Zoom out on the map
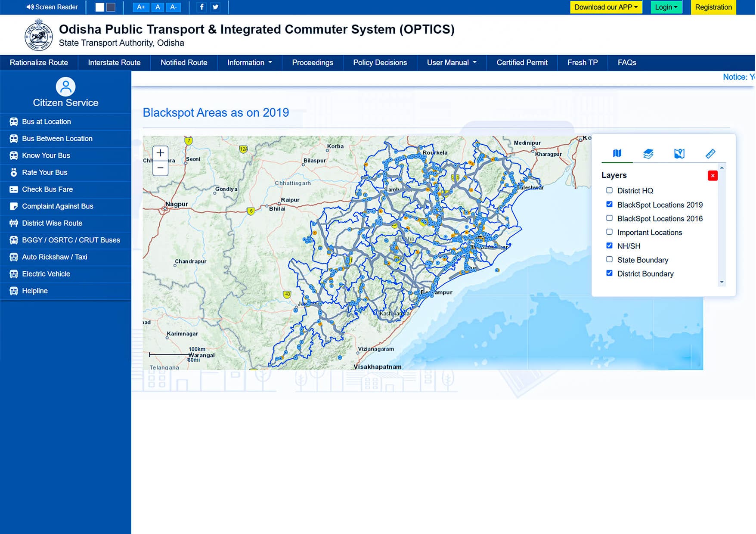The height and width of the screenshot is (534, 756). tap(160, 168)
